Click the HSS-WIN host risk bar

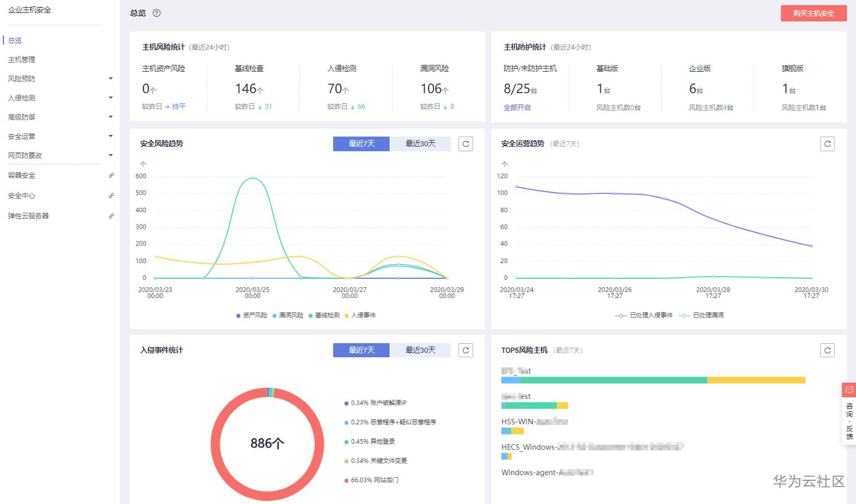(513, 431)
